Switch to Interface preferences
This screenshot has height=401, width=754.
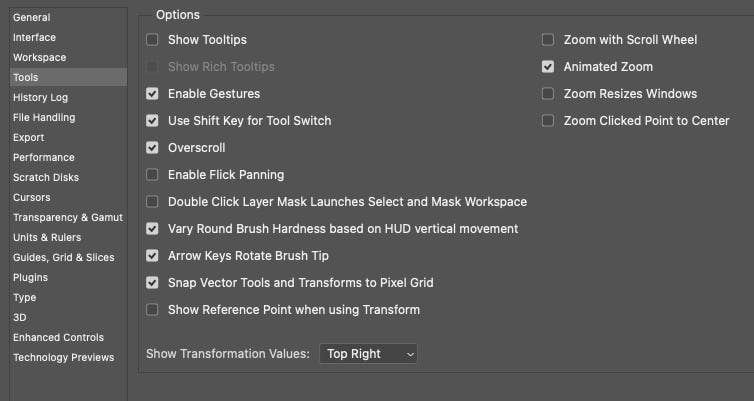click(34, 37)
